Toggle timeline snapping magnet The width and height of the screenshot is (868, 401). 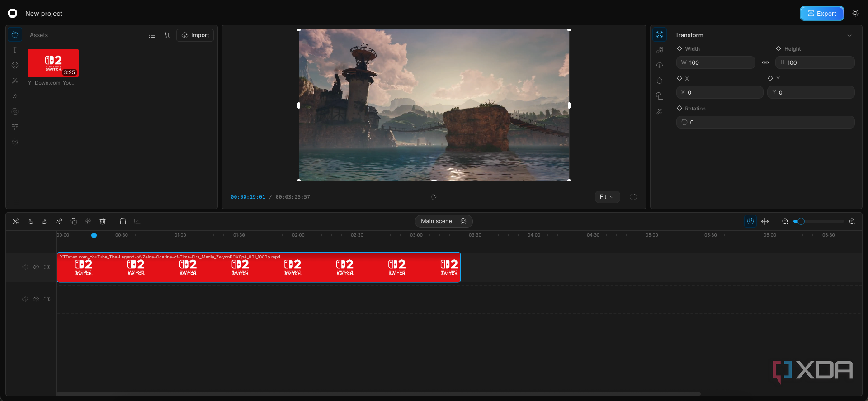[x=750, y=221]
